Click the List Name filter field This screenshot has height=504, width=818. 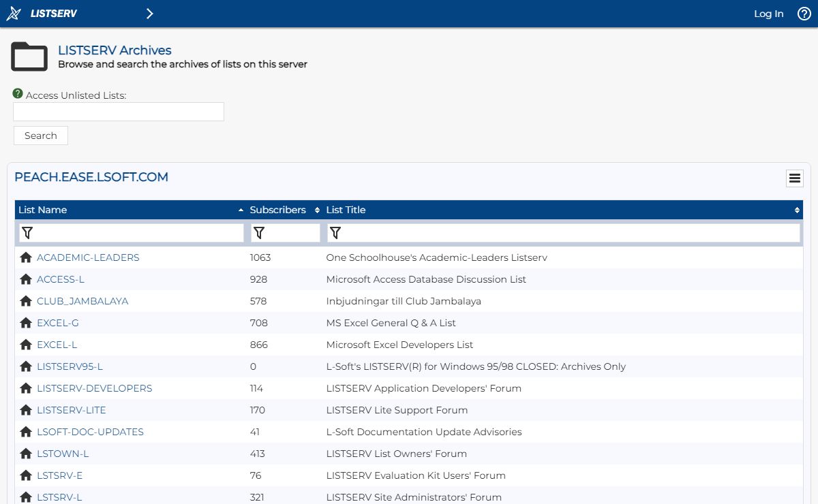[131, 233]
